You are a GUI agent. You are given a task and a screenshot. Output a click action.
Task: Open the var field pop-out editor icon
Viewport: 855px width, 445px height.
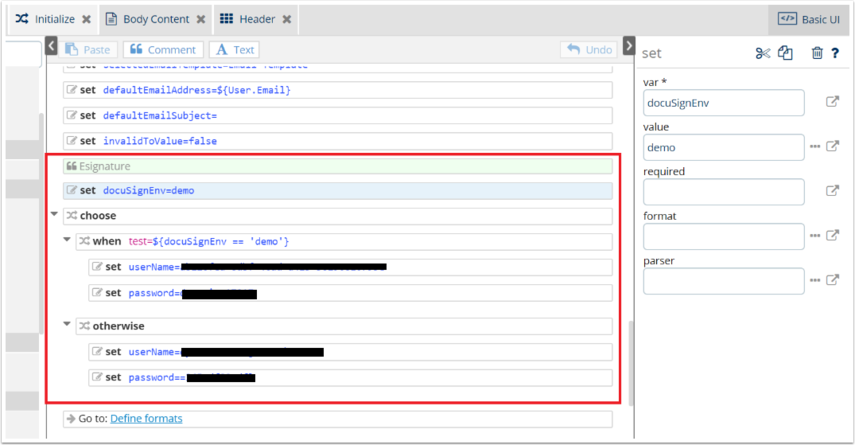832,102
